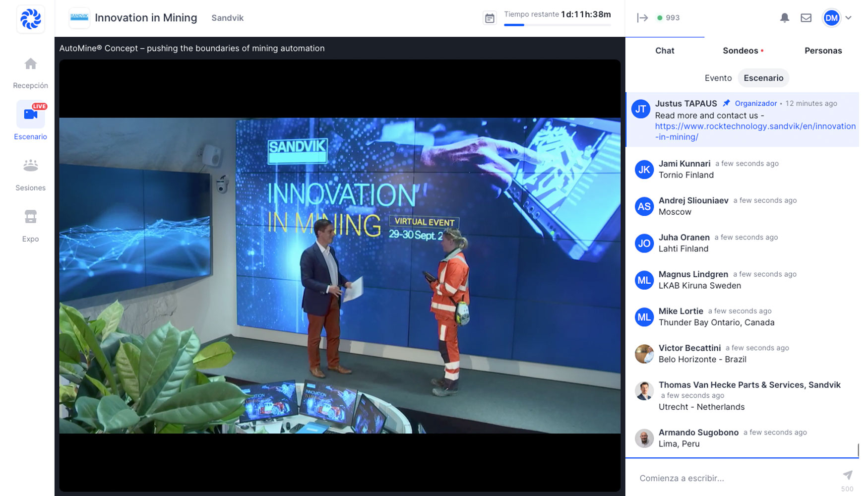868x496 pixels.
Task: Go to the live Escenario camera icon
Action: coord(31,114)
